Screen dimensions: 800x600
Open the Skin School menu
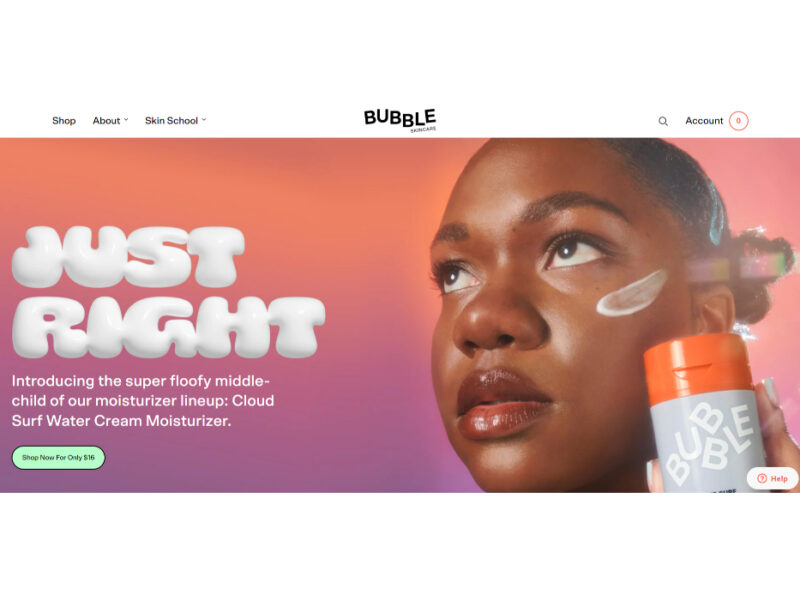[x=171, y=121]
